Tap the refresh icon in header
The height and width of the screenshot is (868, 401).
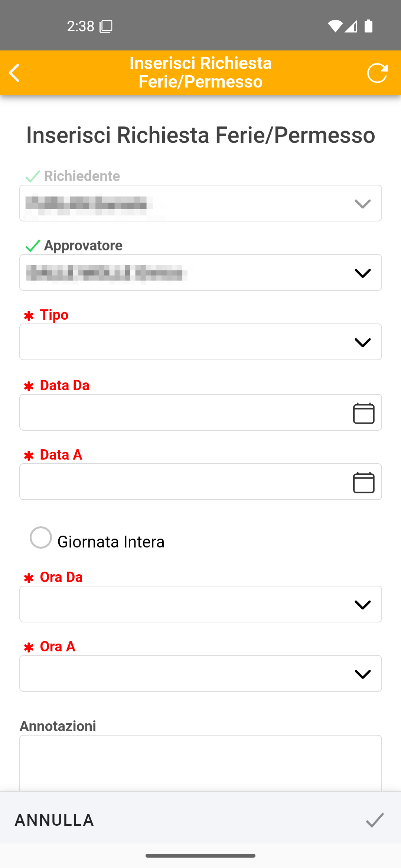(377, 73)
